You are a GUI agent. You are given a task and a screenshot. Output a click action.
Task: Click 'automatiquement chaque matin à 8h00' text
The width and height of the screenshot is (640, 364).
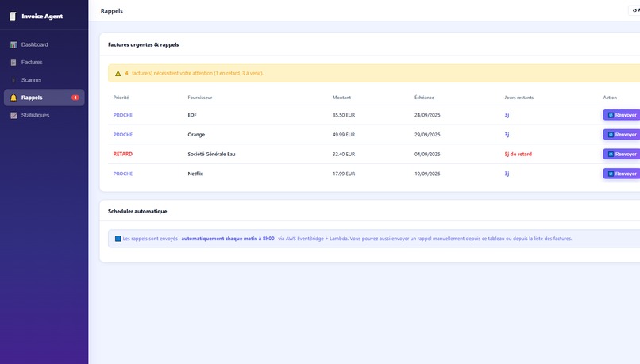[228, 239]
